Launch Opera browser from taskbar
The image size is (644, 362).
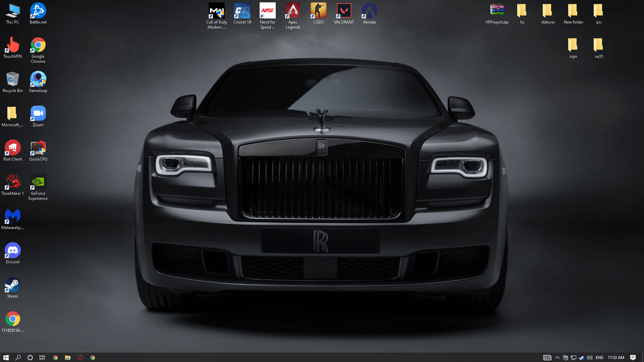(80, 357)
